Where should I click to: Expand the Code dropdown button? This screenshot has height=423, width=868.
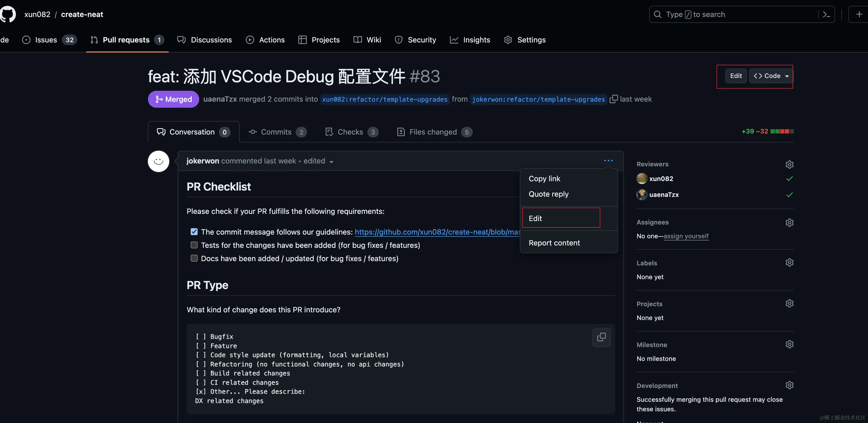point(771,76)
